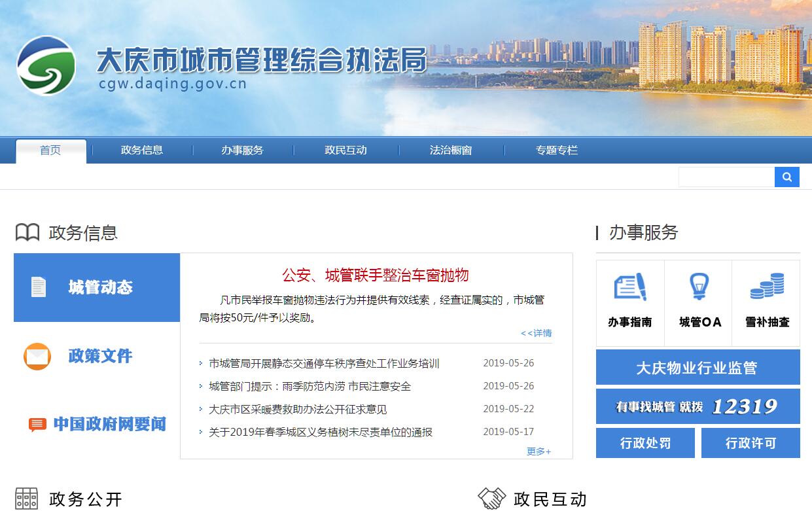Go to the 政民互动 nav menu
Viewport: 812px width, 511px height.
click(x=345, y=150)
